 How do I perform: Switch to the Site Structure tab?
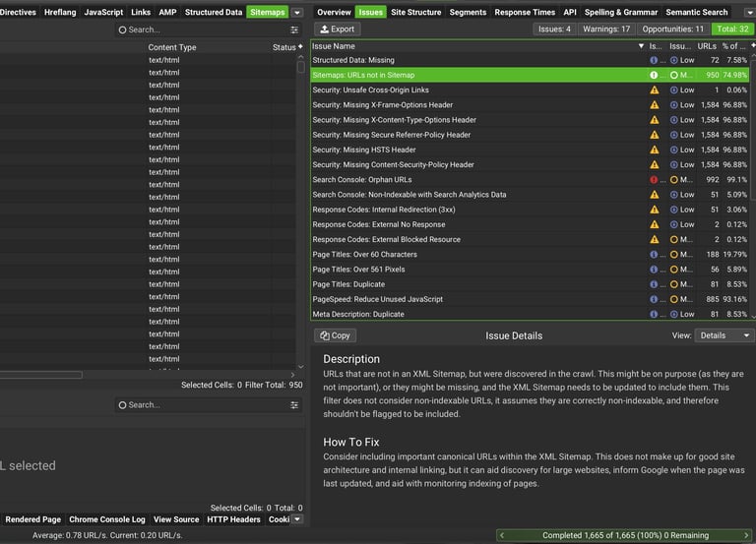pyautogui.click(x=415, y=13)
